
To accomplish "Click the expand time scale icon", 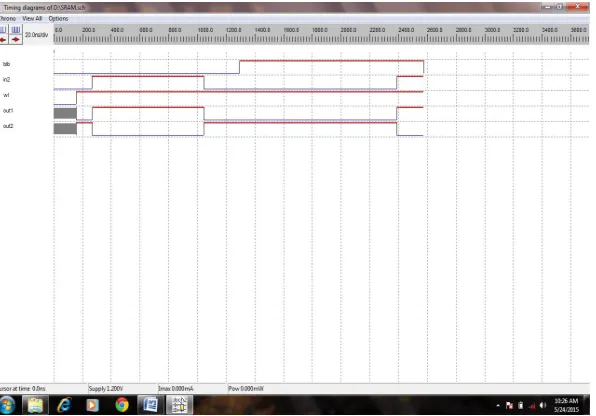I will click(x=16, y=30).
